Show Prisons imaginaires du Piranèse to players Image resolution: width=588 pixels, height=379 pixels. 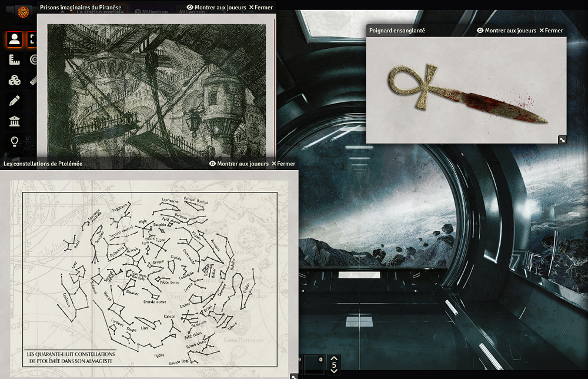(x=216, y=8)
